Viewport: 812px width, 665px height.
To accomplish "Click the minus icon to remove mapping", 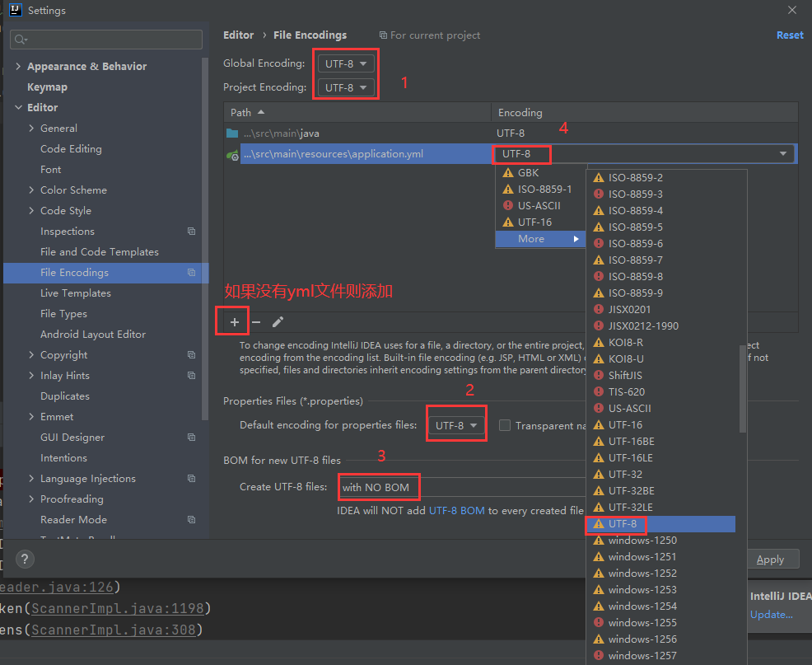I will point(258,321).
